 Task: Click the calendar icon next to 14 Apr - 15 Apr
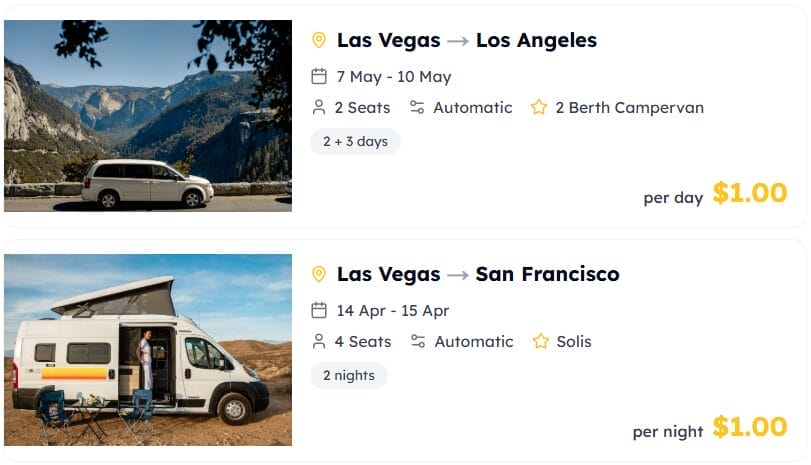(x=319, y=310)
